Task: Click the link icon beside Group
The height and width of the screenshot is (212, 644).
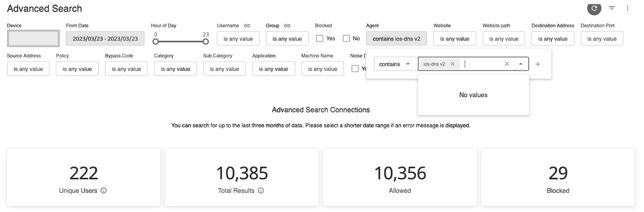Action: [287, 26]
